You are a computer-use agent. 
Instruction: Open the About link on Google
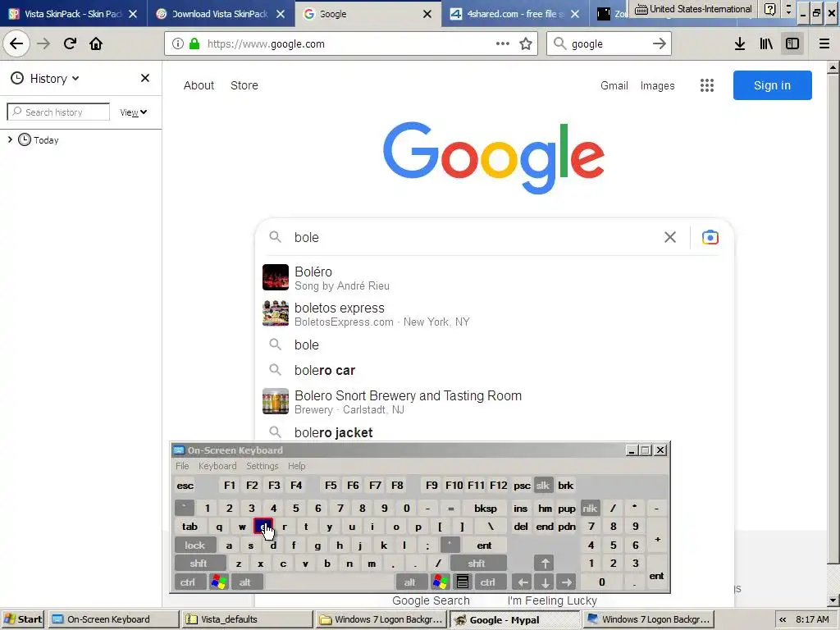coord(199,85)
